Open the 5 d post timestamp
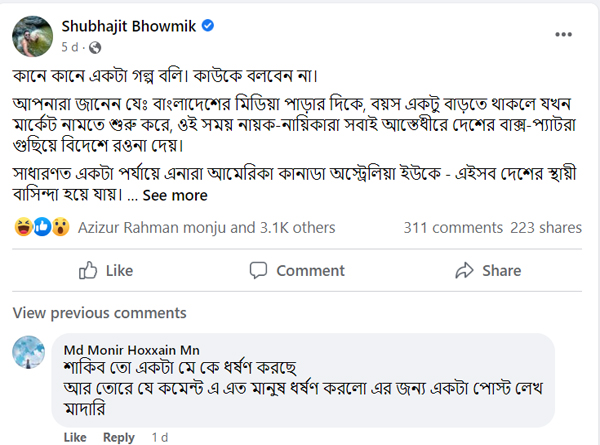Image resolution: width=600 pixels, height=445 pixels. pos(70,47)
